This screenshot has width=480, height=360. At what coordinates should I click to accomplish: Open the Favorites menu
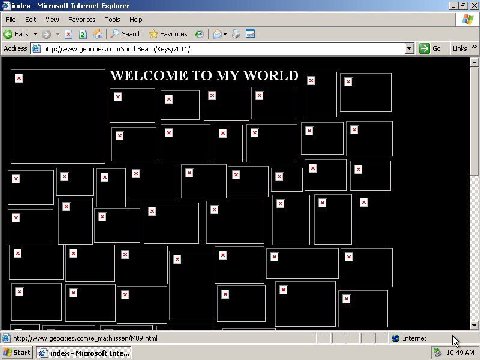[82, 20]
